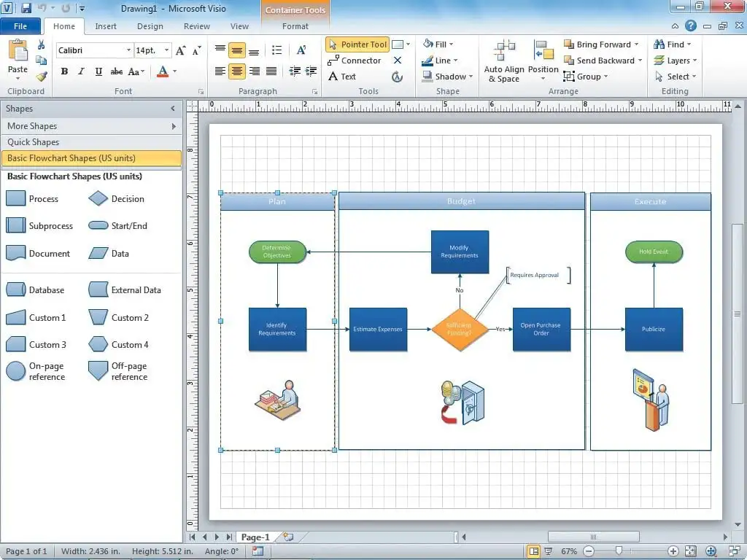Image resolution: width=747 pixels, height=560 pixels.
Task: Open the File menu
Action: pos(20,26)
